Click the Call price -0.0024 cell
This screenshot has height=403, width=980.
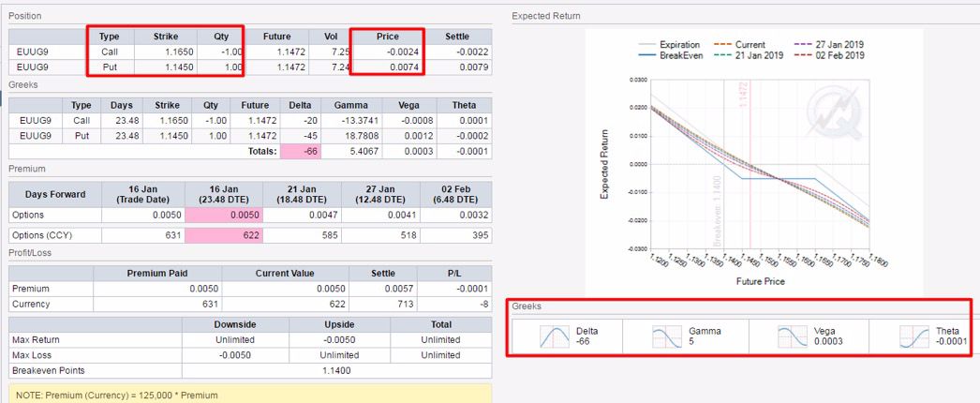(388, 52)
